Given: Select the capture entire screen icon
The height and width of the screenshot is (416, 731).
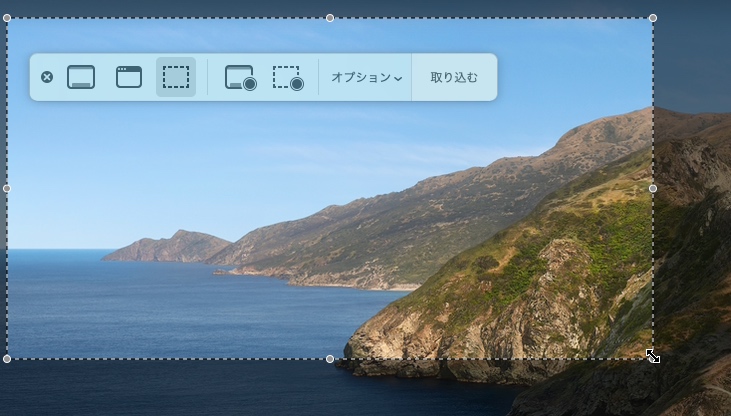Looking at the screenshot, I should (x=81, y=77).
